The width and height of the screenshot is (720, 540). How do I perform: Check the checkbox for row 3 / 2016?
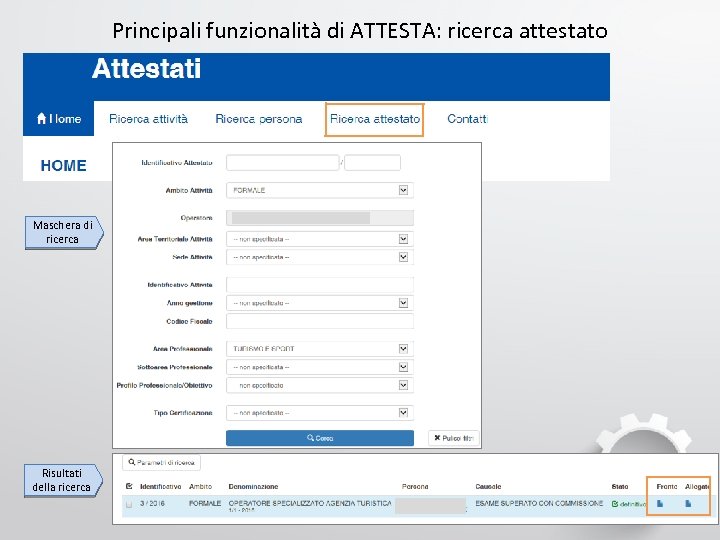pyautogui.click(x=129, y=504)
